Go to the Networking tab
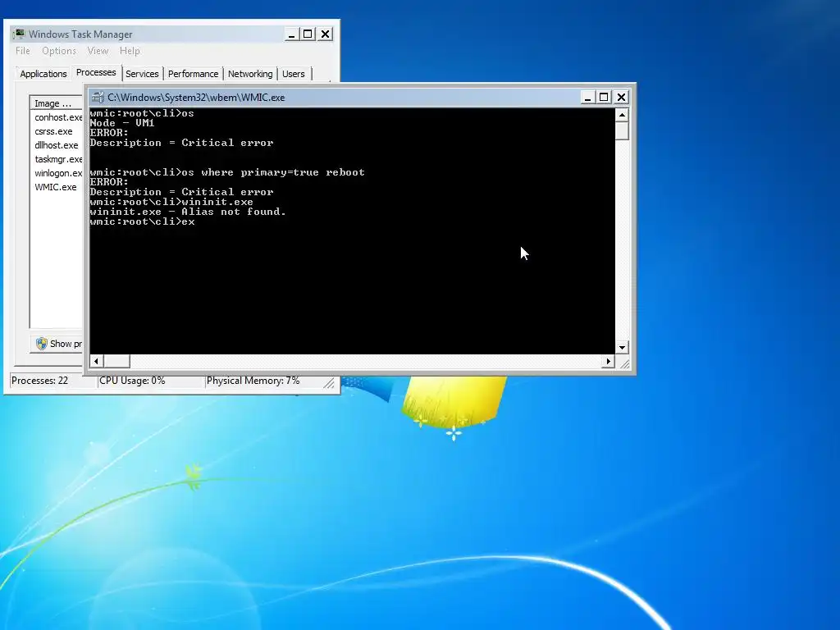 [250, 74]
